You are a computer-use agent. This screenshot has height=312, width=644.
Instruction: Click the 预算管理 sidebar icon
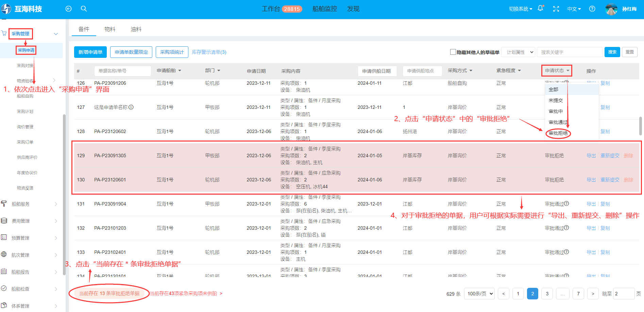tap(4, 237)
